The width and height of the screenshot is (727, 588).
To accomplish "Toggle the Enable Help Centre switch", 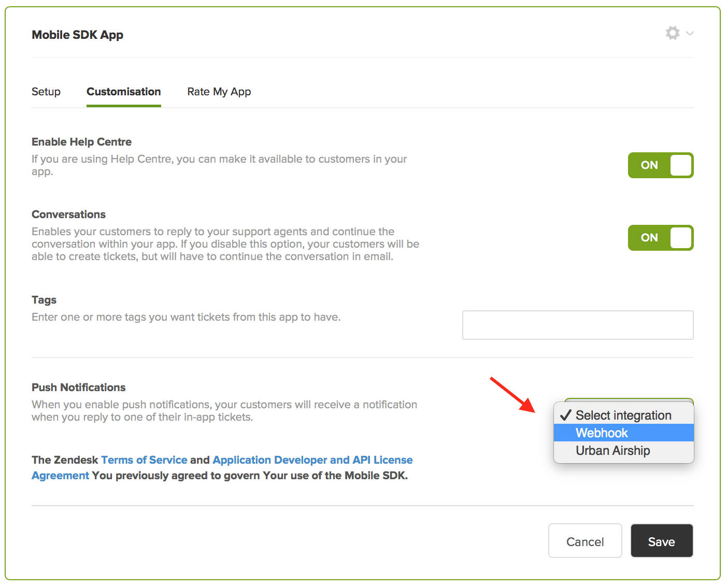I will point(660,165).
